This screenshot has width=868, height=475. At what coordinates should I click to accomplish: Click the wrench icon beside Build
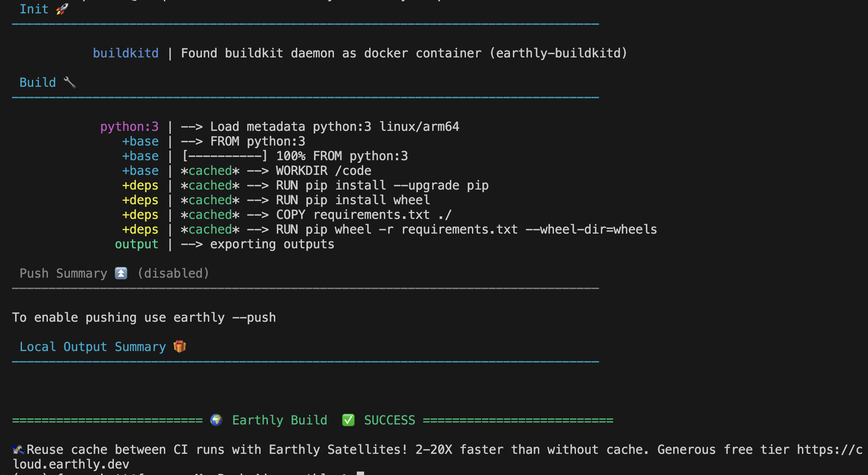pyautogui.click(x=69, y=82)
